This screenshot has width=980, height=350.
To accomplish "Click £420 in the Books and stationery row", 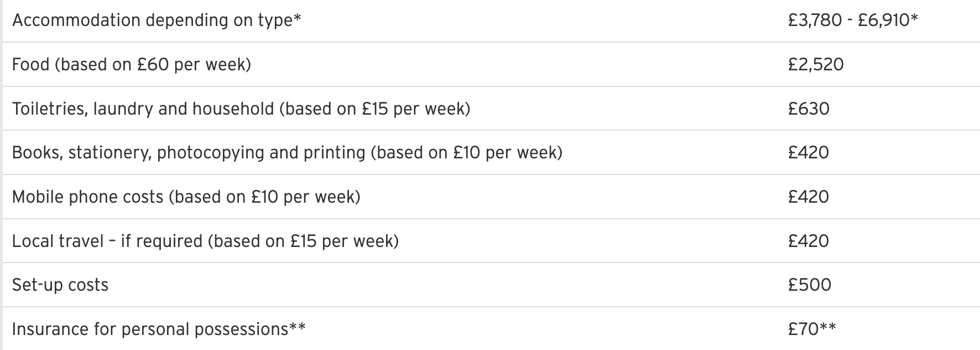I will (x=809, y=152).
